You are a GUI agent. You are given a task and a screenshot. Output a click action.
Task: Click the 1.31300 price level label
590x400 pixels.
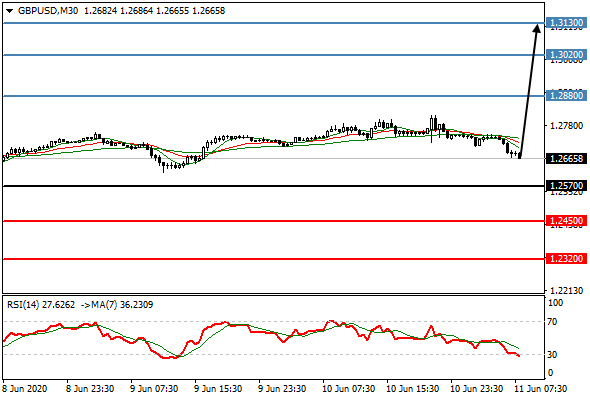(566, 23)
